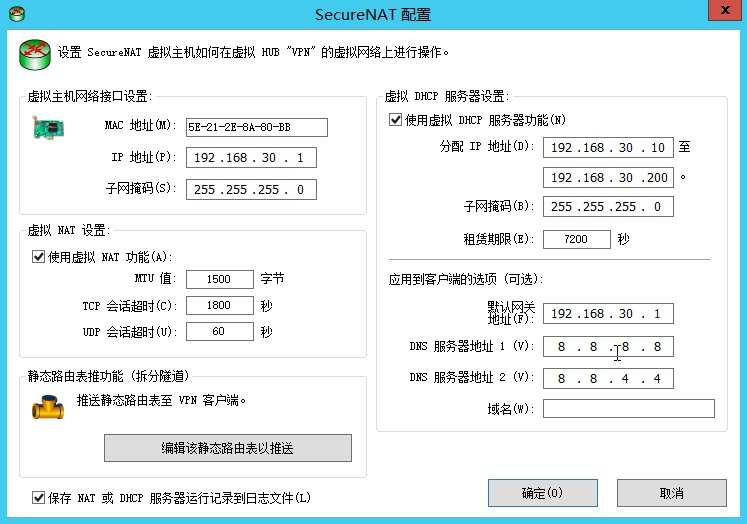The width and height of the screenshot is (747, 524).
Task: Click DNS 服务器地址 2 field
Action: (608, 379)
